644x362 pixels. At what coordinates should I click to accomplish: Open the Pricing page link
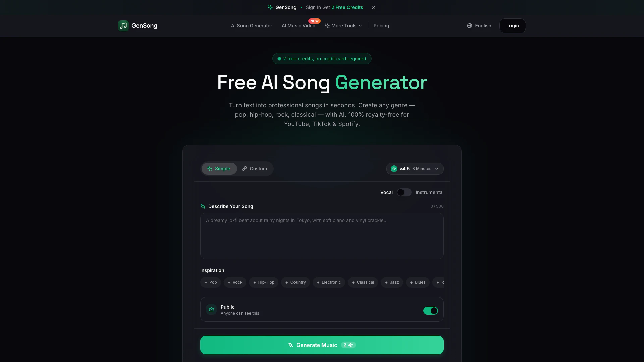click(x=381, y=26)
